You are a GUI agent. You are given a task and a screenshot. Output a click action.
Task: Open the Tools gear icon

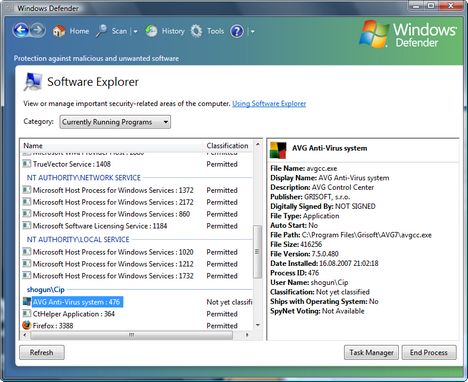pyautogui.click(x=196, y=31)
